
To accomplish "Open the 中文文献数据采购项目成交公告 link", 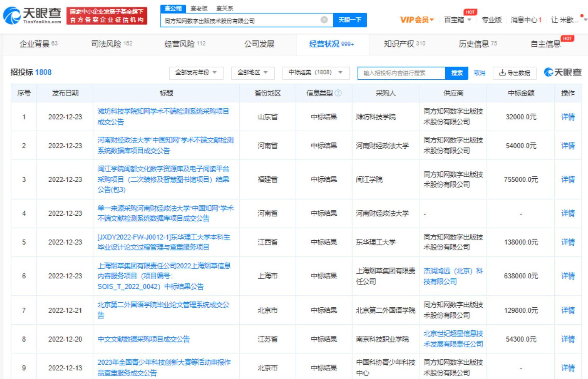I will pos(143,339).
